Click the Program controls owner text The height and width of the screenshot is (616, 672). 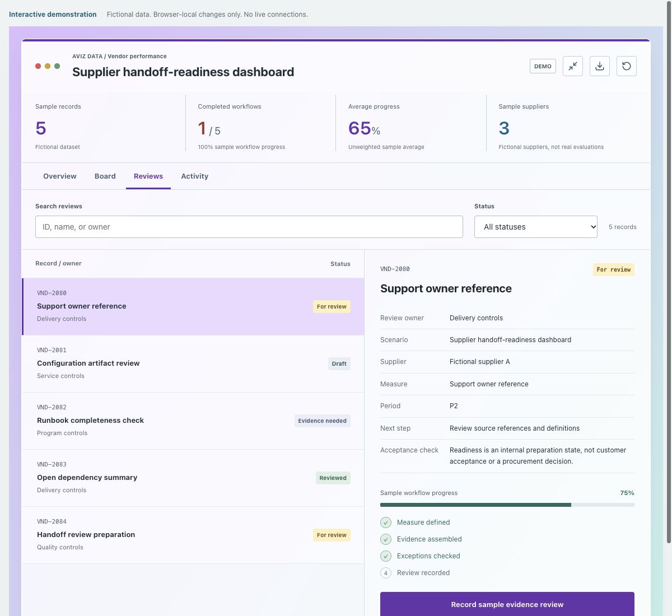click(62, 433)
